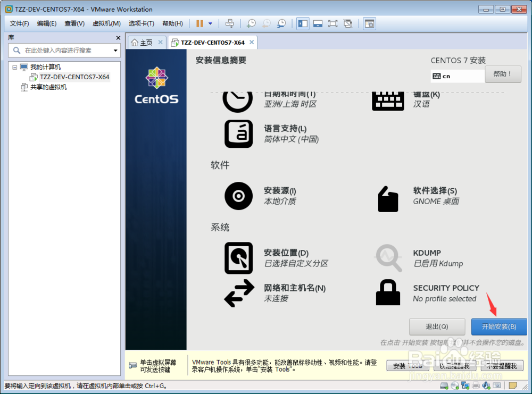The image size is (532, 394).
Task: Close the TZZ-DEV-CENTOS7-X64 tab
Action: [x=252, y=42]
